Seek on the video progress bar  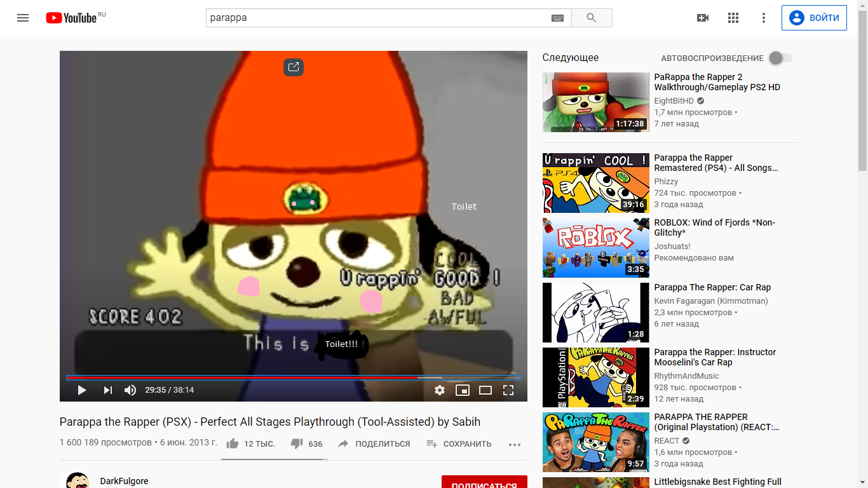292,377
